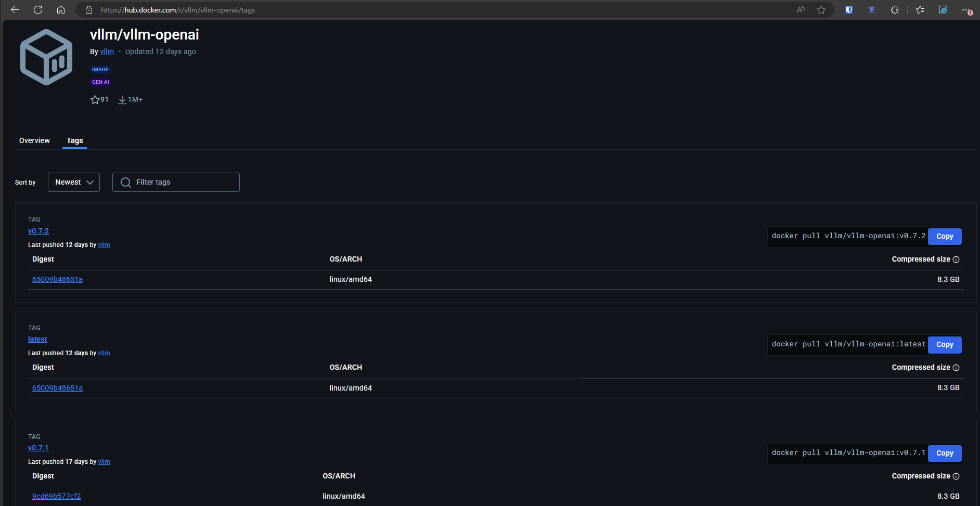Image resolution: width=980 pixels, height=506 pixels.
Task: Open vllm link under latest last pushed
Action: [x=104, y=353]
